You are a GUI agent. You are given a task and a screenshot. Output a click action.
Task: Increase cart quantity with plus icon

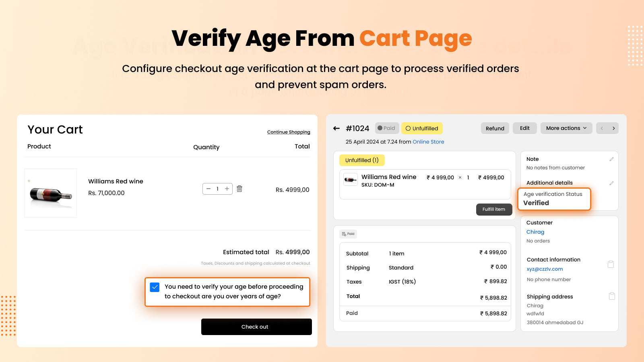(227, 189)
